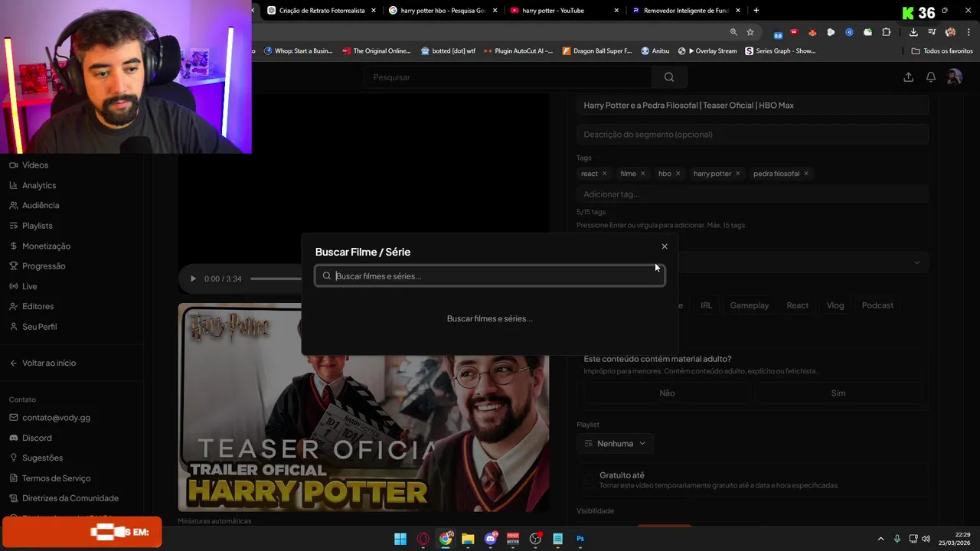The image size is (980, 551).
Task: Switch to Removedor Inteligente de Fundo tab
Action: [685, 11]
